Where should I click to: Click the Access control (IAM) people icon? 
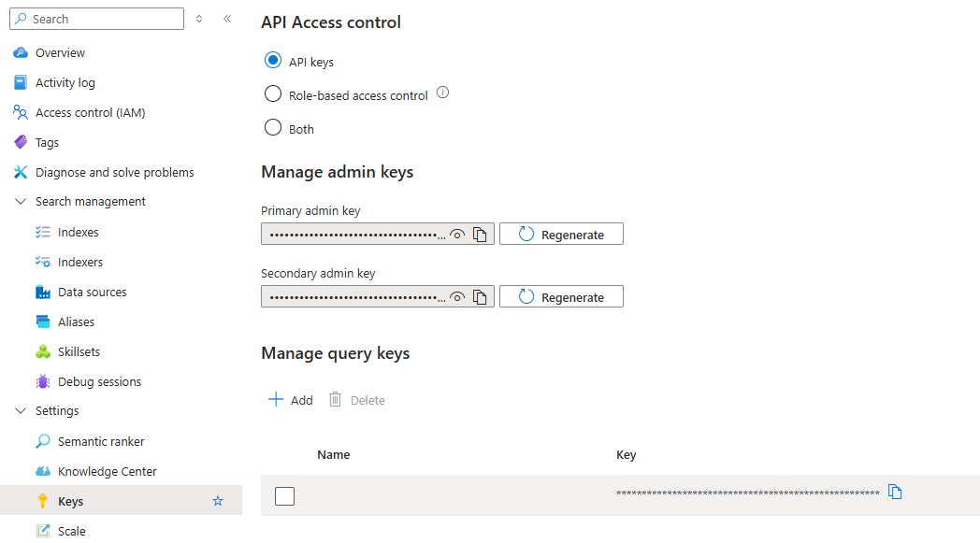[21, 112]
